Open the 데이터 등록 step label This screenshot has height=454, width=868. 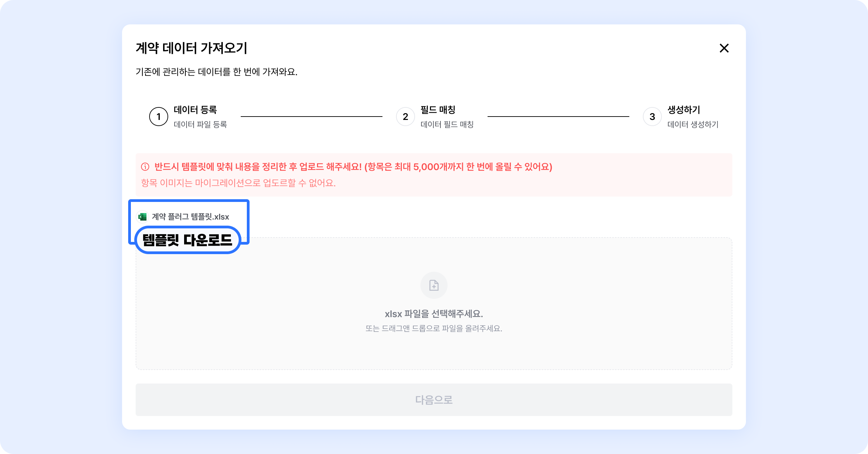(195, 110)
